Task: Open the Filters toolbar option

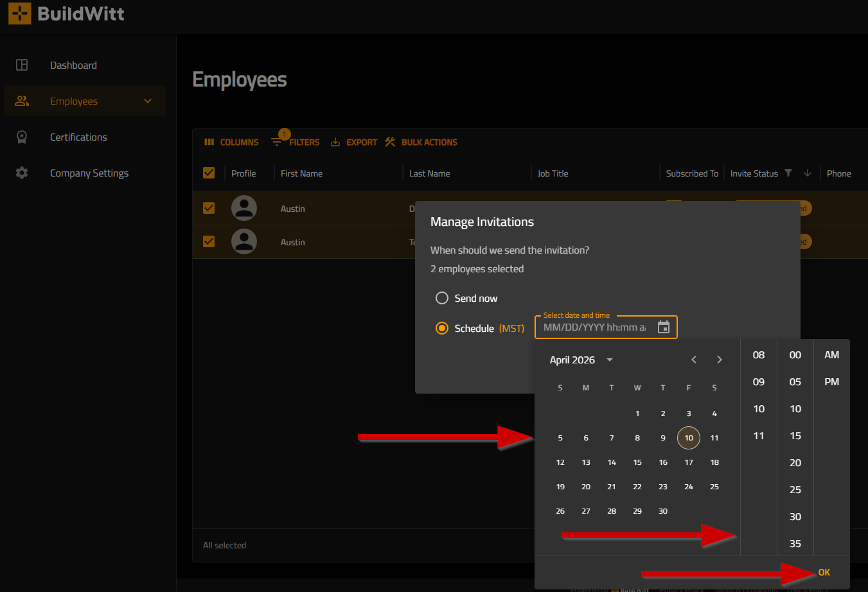Action: tap(296, 142)
